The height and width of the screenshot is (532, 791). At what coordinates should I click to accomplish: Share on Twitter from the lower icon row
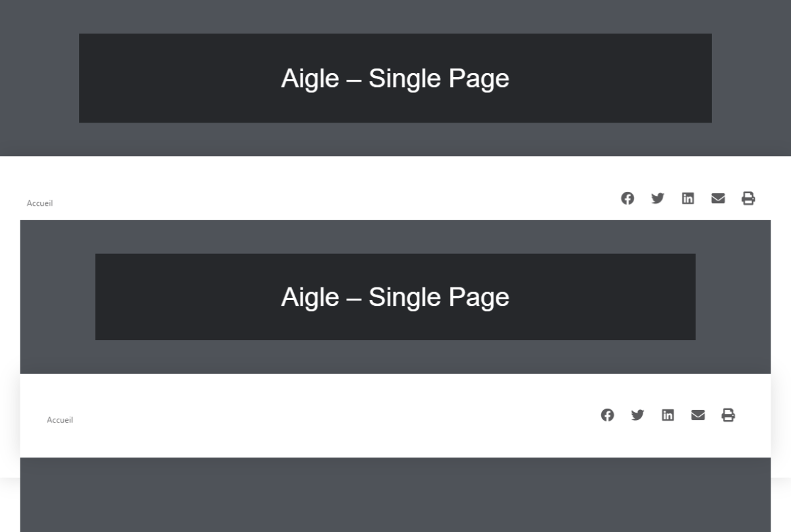click(x=637, y=415)
